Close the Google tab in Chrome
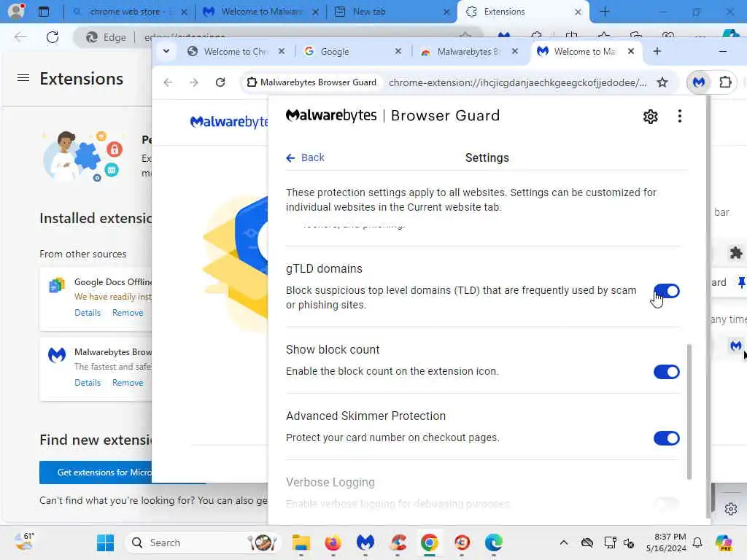The height and width of the screenshot is (560, 747). coord(398,51)
